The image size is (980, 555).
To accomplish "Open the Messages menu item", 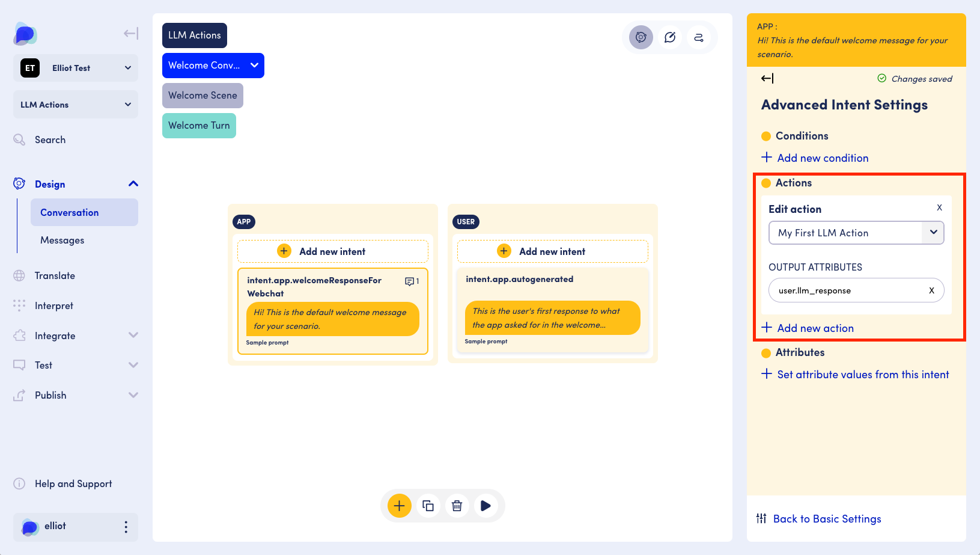I will (62, 241).
